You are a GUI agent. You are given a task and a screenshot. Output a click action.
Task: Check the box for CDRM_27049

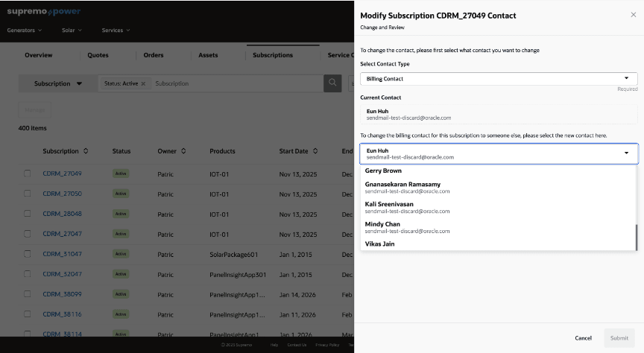[x=28, y=174]
